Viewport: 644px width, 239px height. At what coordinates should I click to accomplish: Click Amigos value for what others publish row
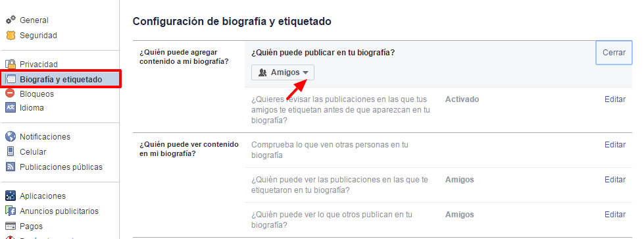click(x=460, y=215)
